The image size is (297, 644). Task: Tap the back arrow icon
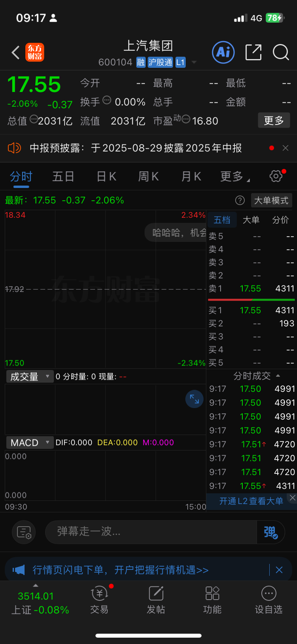[15, 52]
